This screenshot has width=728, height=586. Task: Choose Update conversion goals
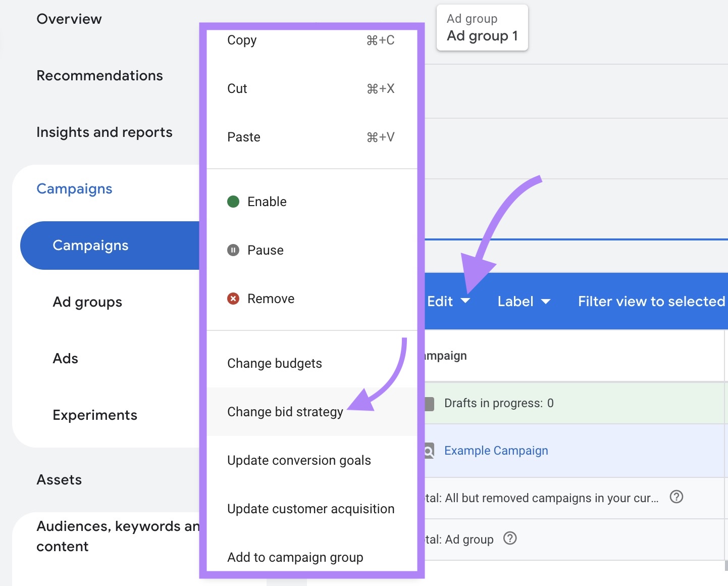[x=299, y=460]
